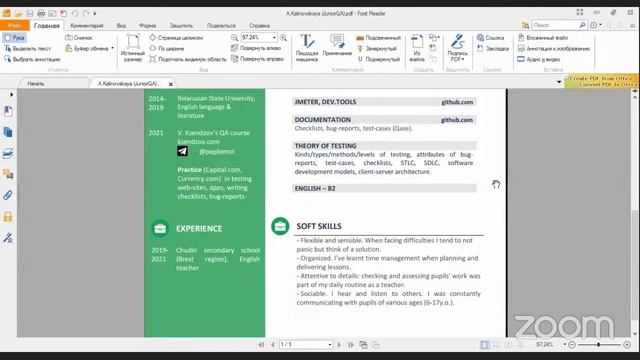
Task: Select the Hand (Рука) tool
Action: [x=14, y=38]
